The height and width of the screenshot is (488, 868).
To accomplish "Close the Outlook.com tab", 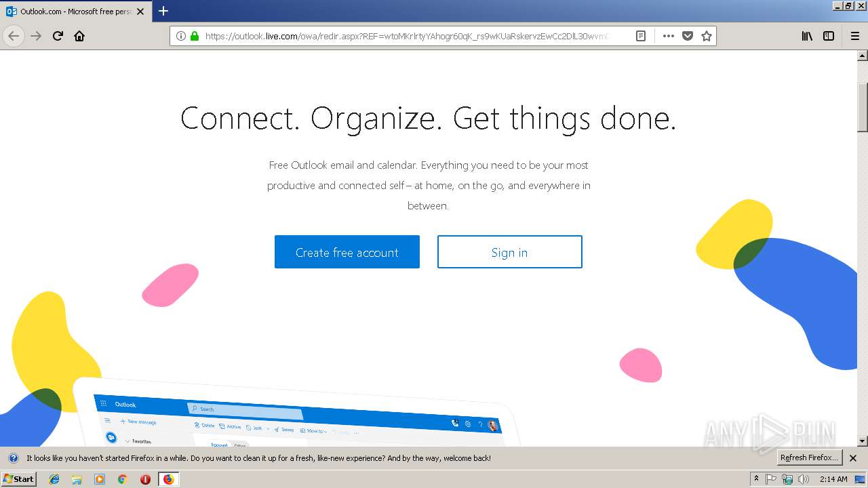I will [140, 12].
